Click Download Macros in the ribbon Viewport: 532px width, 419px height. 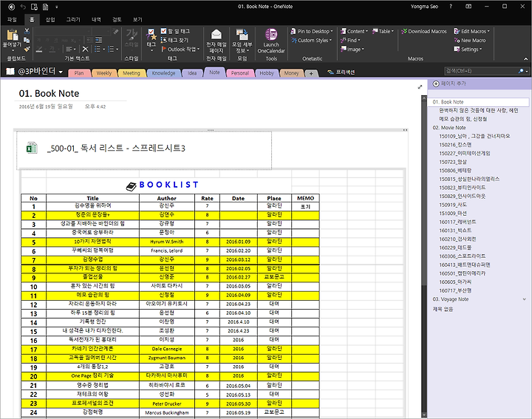[424, 31]
